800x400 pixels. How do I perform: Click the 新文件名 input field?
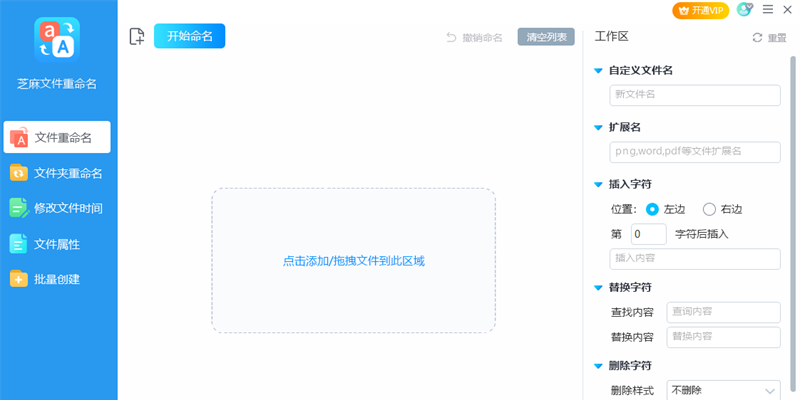[695, 95]
